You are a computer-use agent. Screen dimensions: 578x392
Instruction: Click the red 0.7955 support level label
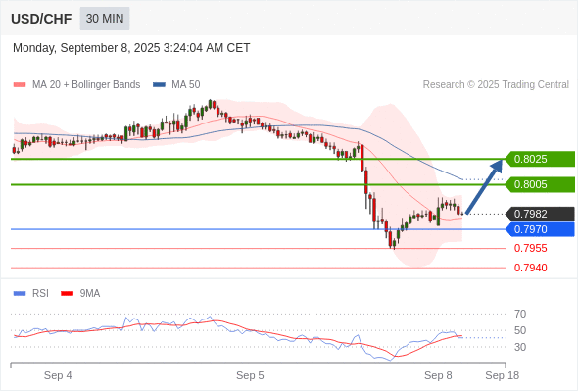tap(530, 248)
